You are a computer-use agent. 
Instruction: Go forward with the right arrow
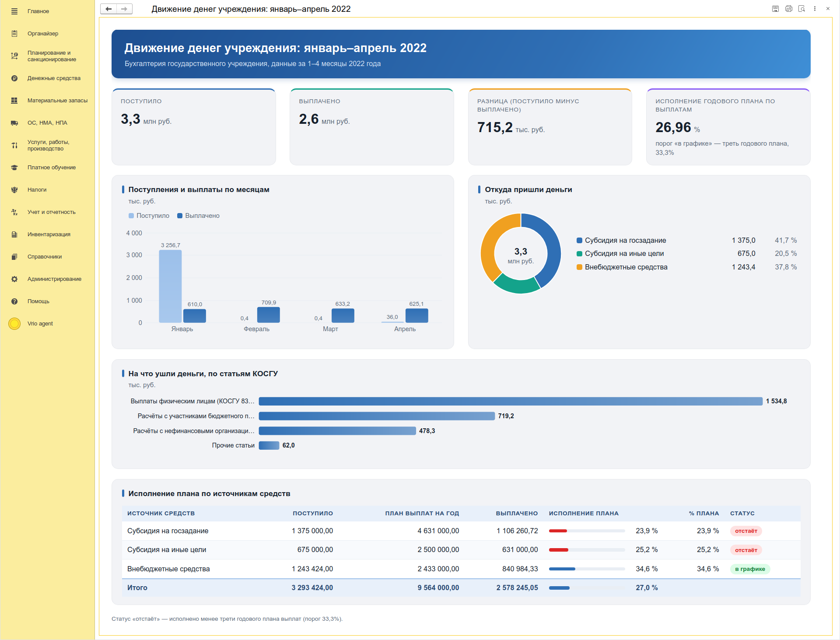pos(124,9)
